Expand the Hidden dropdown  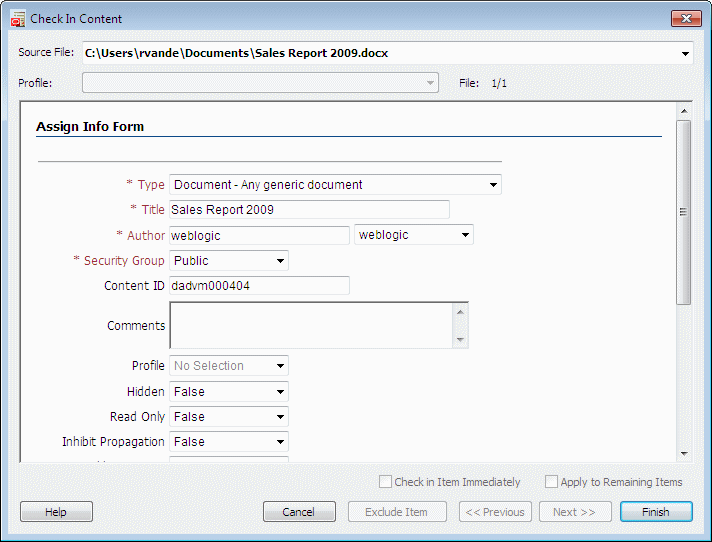[x=280, y=392]
